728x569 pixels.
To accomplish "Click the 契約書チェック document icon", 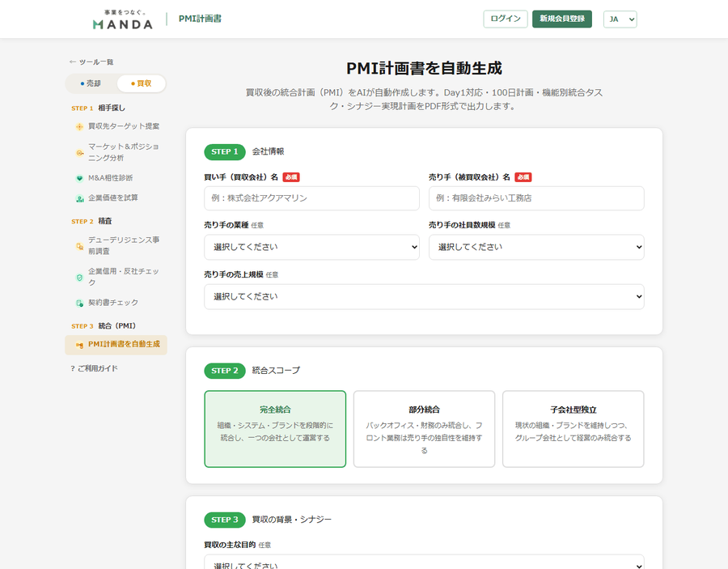I will (79, 304).
